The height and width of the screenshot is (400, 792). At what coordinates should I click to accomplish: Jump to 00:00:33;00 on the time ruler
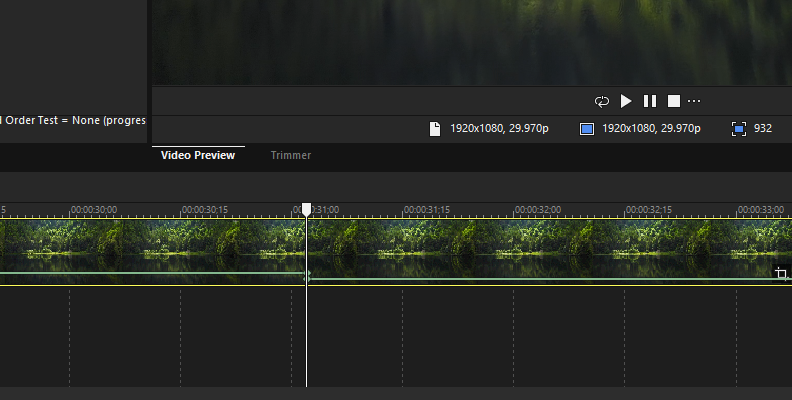(x=761, y=209)
